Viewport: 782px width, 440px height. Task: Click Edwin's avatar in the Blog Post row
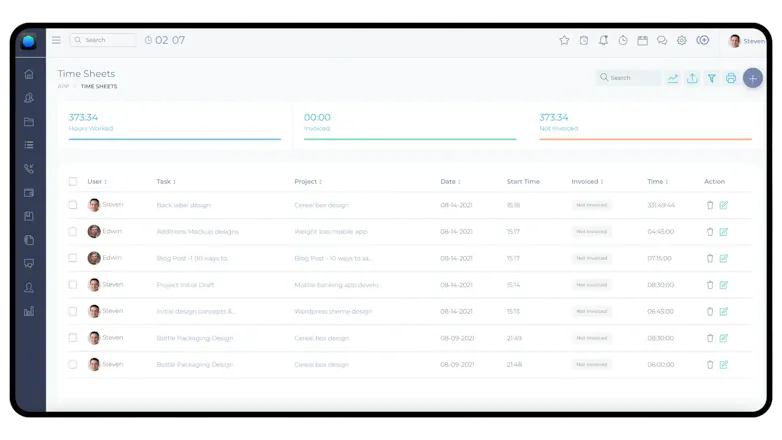(x=94, y=258)
